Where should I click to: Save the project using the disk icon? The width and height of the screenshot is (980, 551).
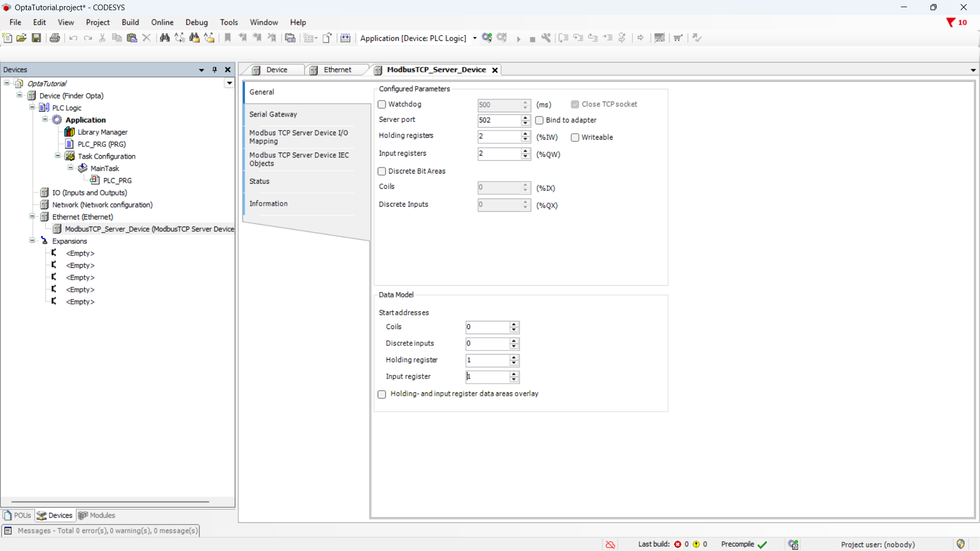[36, 38]
